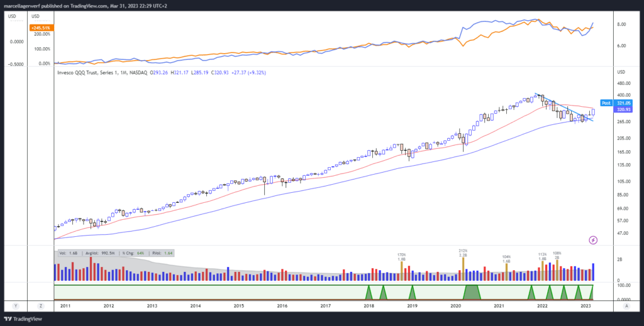Click the 2016 time axis label
This screenshot has height=326, width=644.
pyautogui.click(x=282, y=306)
